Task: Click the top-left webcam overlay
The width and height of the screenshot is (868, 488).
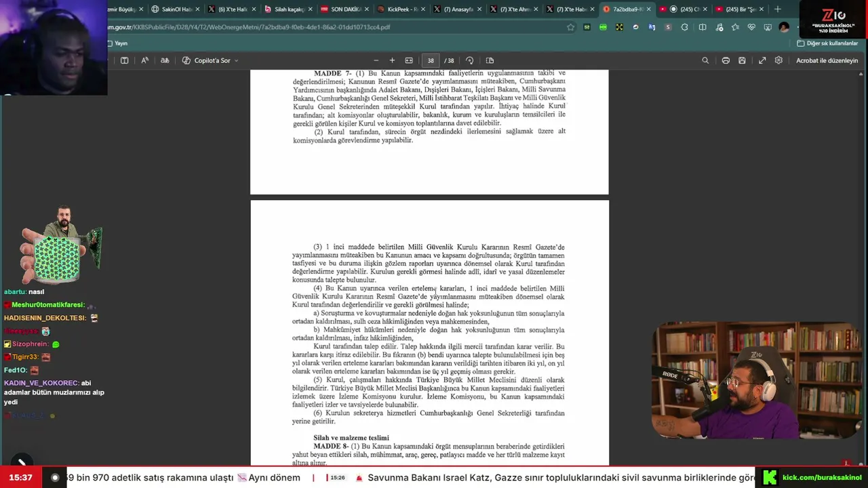Action: point(54,47)
